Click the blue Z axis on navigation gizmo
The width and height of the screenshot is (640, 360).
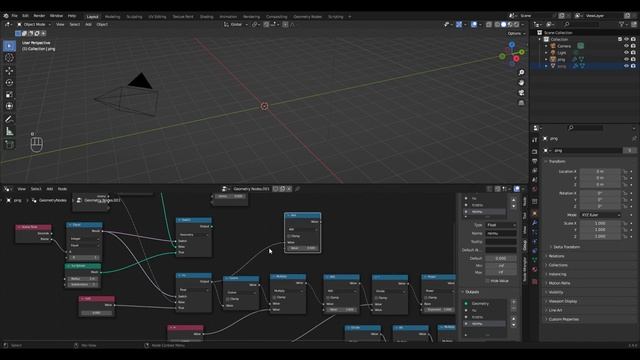[512, 44]
